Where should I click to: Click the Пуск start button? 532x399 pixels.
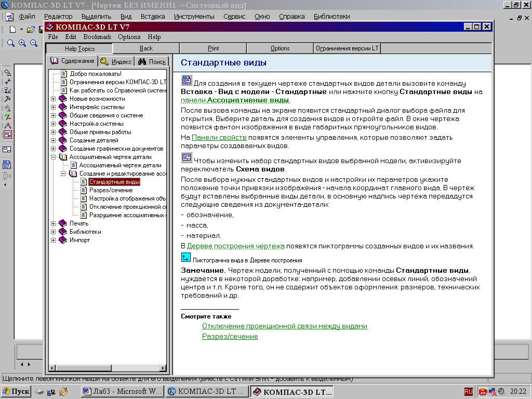point(16,392)
